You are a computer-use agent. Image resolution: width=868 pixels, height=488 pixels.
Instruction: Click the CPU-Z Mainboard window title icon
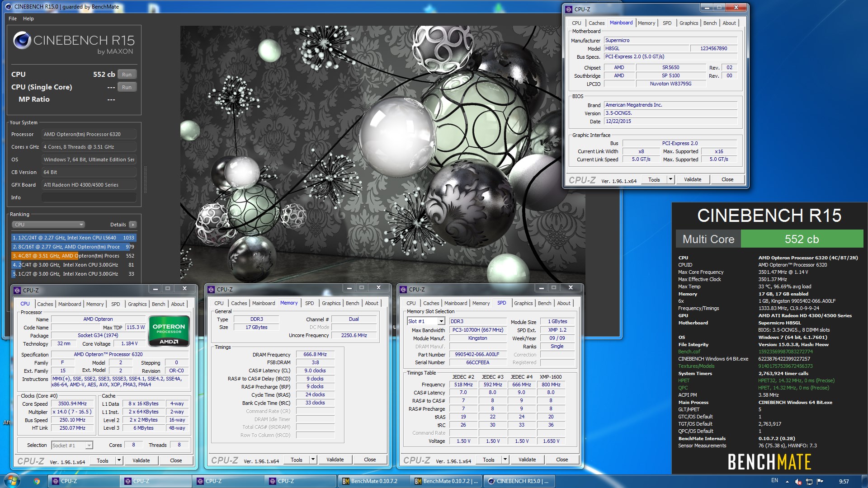569,9
